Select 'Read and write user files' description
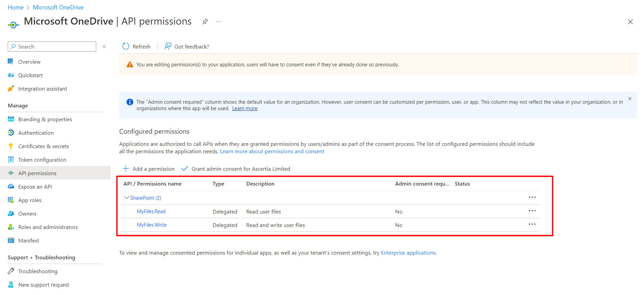644x295 pixels. (x=276, y=225)
